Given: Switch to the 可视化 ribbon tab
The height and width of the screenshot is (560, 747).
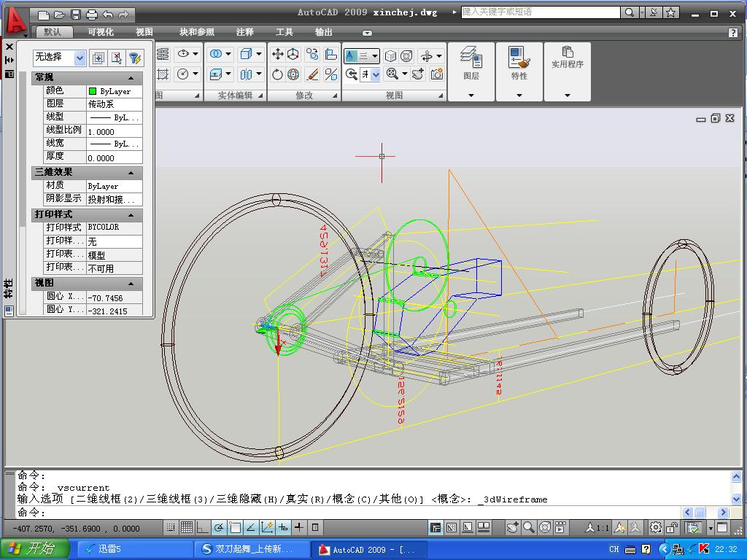Looking at the screenshot, I should [101, 32].
